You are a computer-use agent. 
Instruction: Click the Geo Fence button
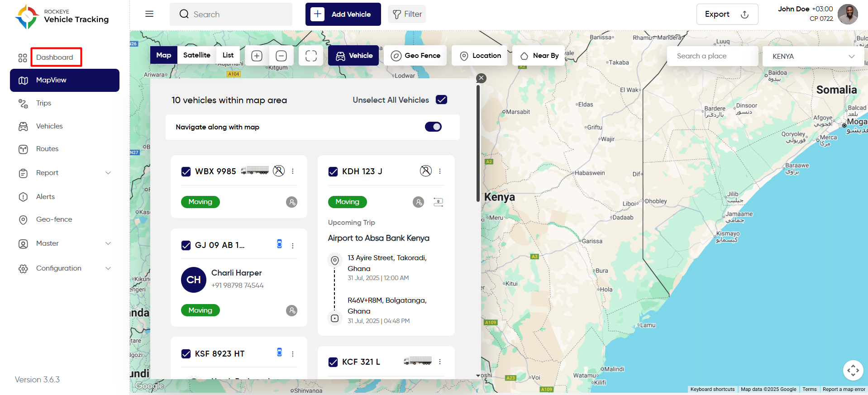pos(415,56)
